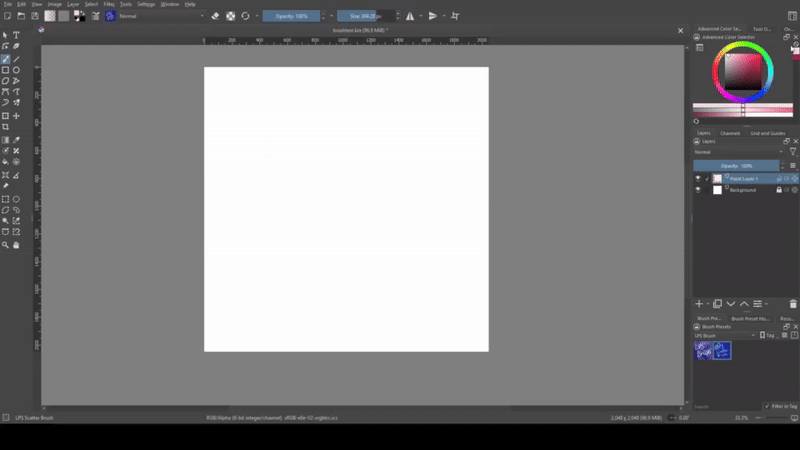Image resolution: width=800 pixels, height=450 pixels.
Task: Pick the Fill bucket tool
Action: [x=5, y=161]
